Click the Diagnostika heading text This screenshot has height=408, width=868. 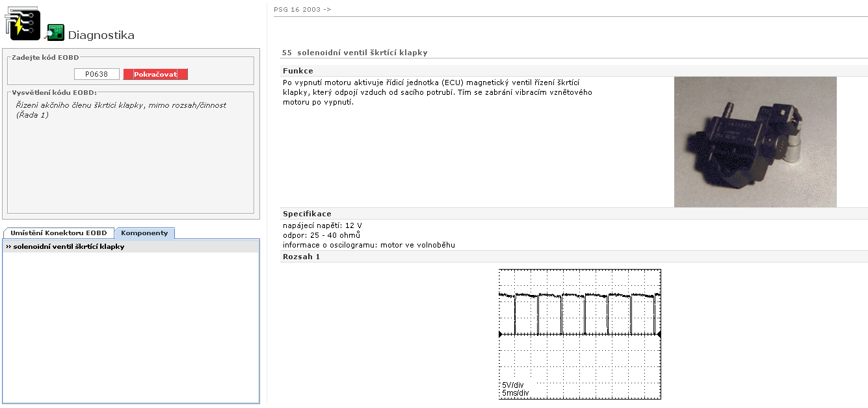coord(101,35)
